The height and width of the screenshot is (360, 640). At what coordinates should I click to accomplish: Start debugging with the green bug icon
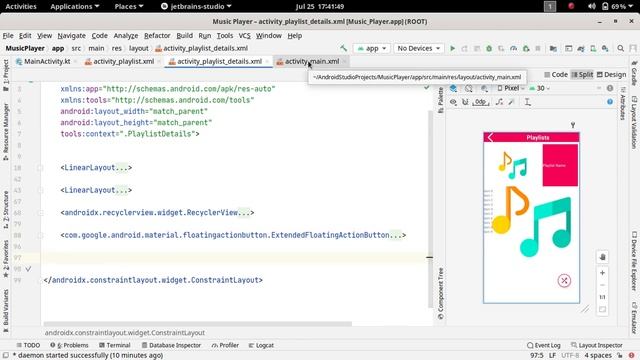pos(489,48)
